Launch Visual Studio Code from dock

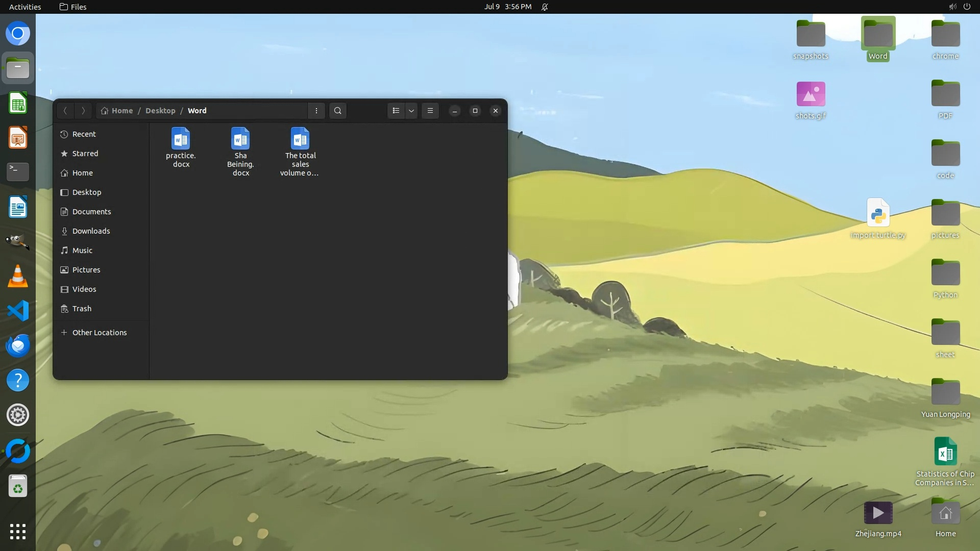click(18, 311)
